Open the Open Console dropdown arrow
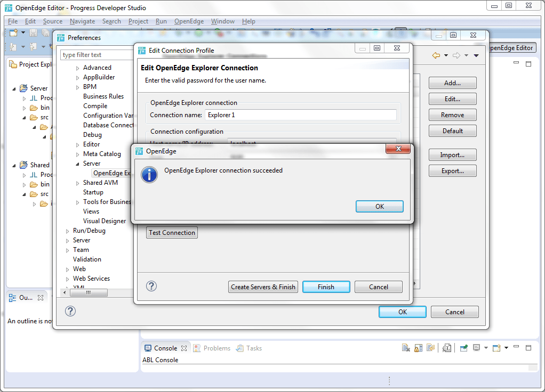This screenshot has width=545, height=392. point(506,348)
